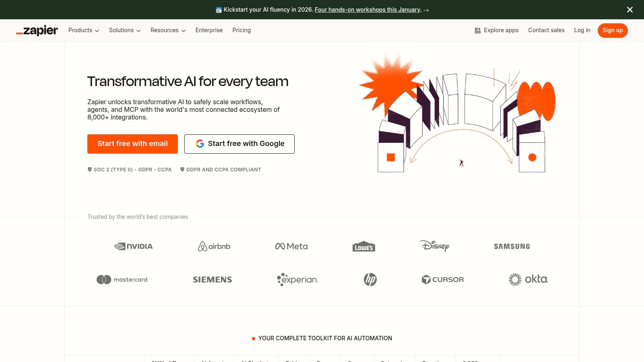
Task: Dismiss the AI fluency announcement banner
Action: [630, 10]
